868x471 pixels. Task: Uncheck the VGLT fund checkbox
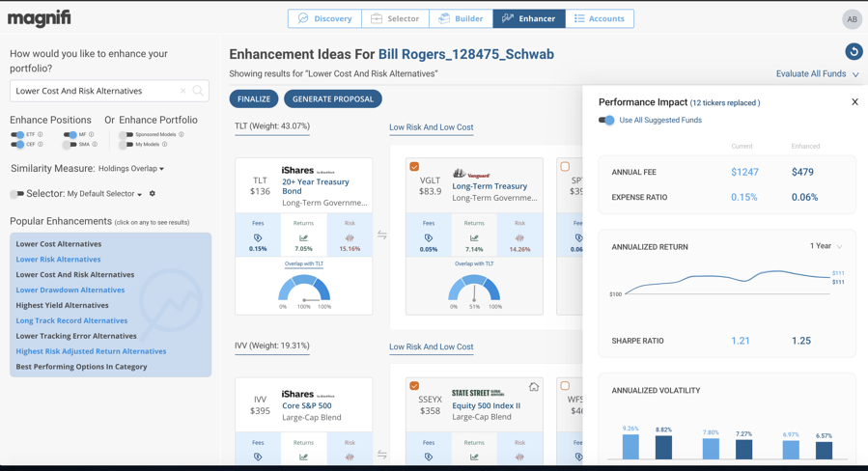pyautogui.click(x=414, y=167)
